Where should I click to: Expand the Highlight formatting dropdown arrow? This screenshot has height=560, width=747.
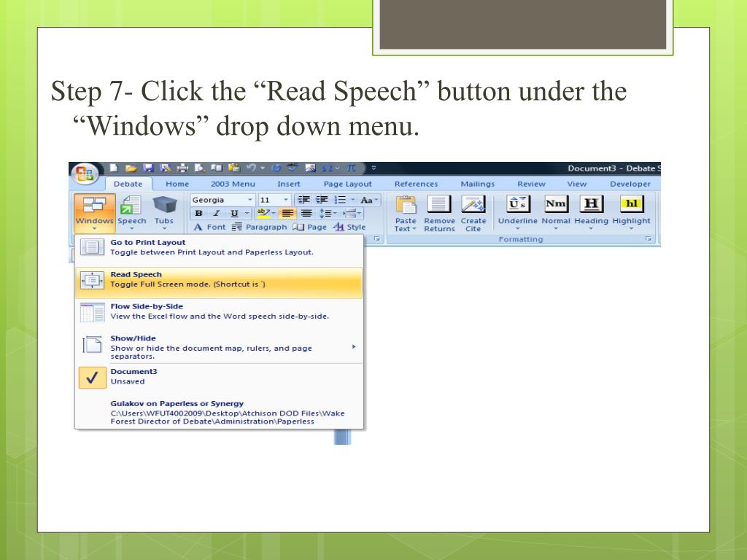click(x=631, y=228)
